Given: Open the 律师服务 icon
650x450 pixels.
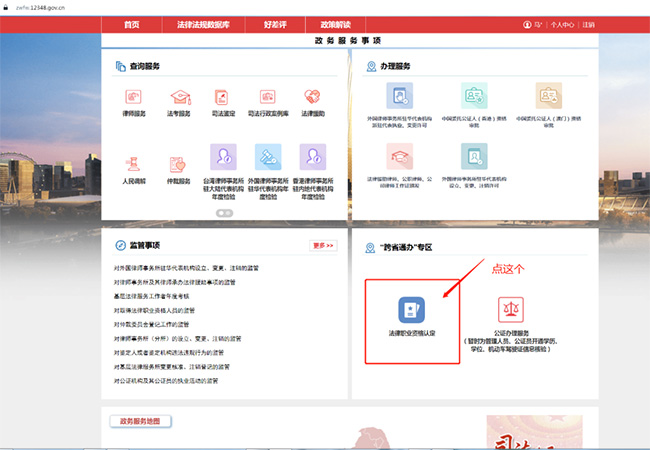Looking at the screenshot, I should (x=133, y=97).
